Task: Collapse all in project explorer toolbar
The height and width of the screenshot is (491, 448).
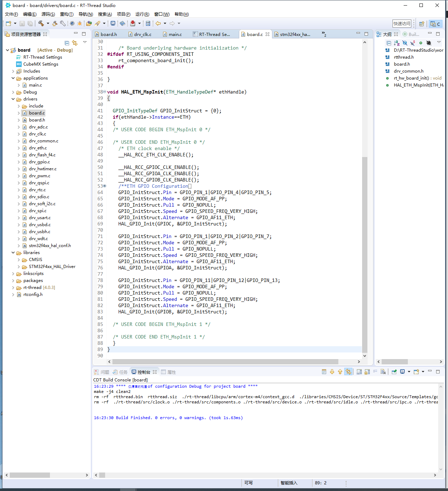Action: pyautogui.click(x=67, y=43)
